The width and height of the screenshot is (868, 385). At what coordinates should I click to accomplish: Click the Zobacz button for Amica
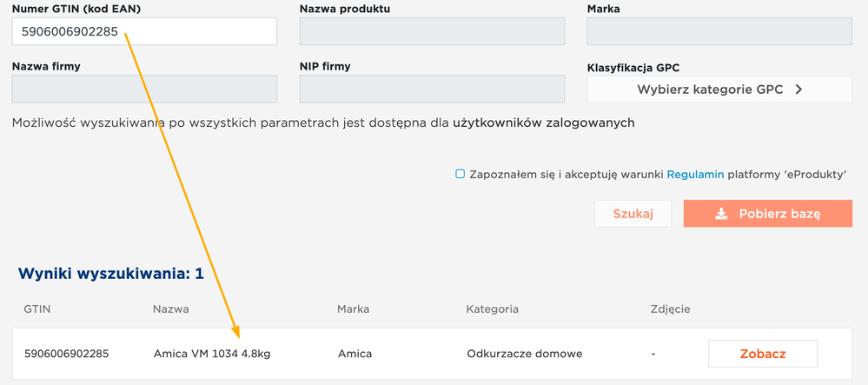coord(762,354)
